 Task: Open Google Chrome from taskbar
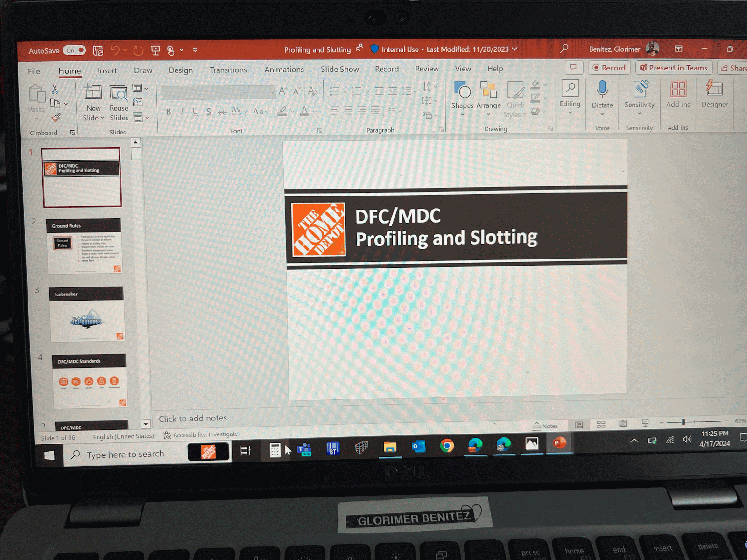[x=447, y=446]
